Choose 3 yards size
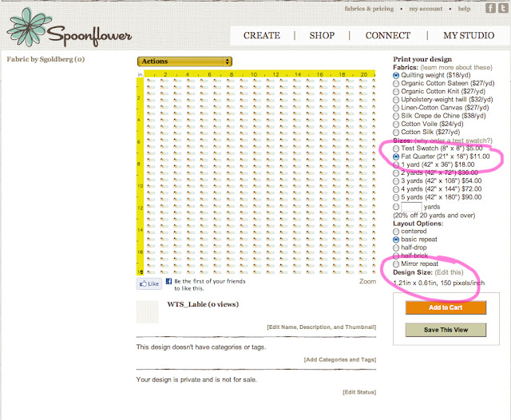Screen dimensions: 511x420 point(396,181)
